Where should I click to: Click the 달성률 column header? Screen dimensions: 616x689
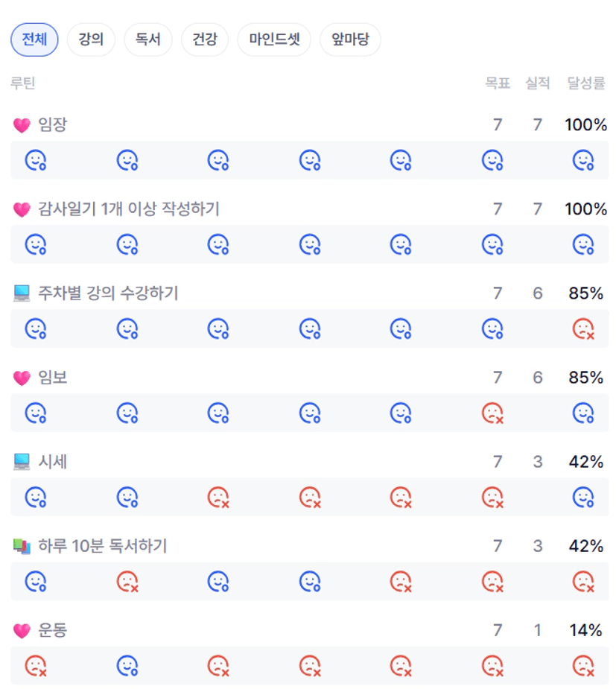point(586,83)
